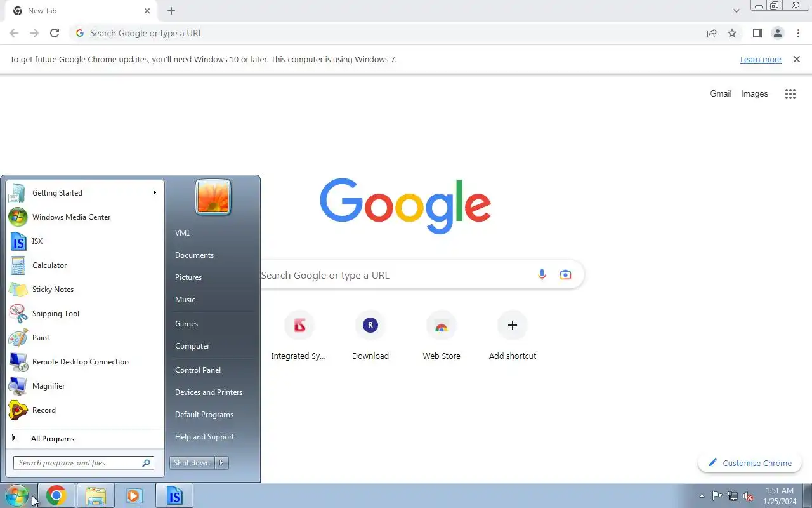812x508 pixels.
Task: Open the Web Store shortcut
Action: [442, 337]
